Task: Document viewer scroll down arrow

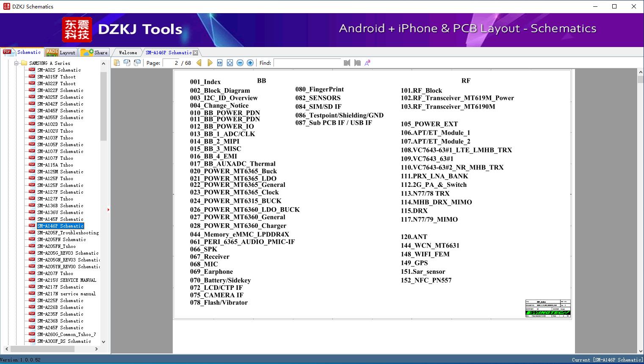Action: [641, 350]
